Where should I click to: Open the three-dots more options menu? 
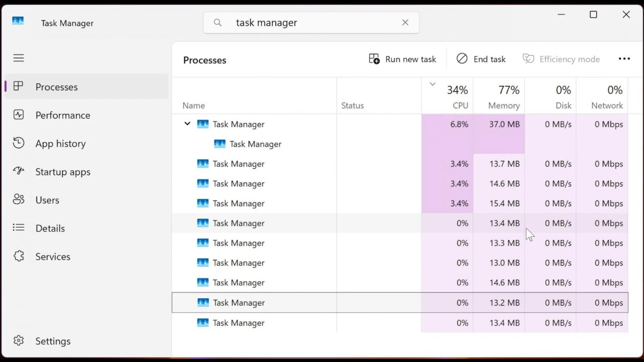click(624, 59)
